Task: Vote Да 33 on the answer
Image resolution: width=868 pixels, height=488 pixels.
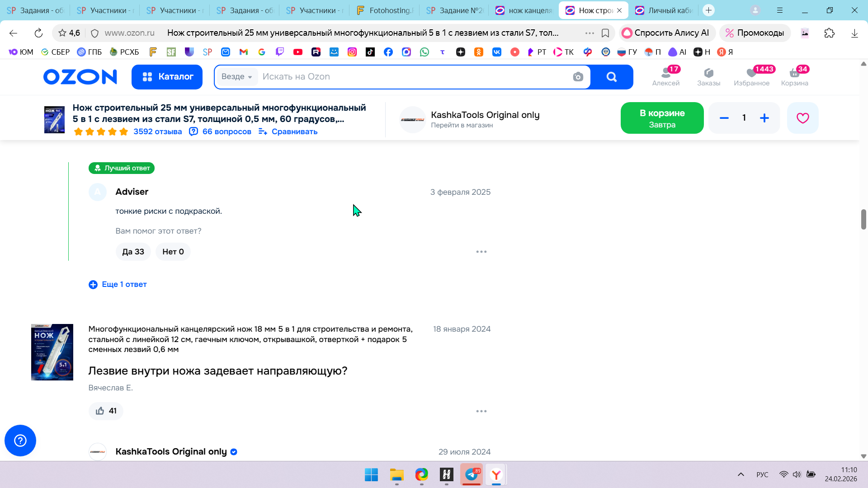Action: click(133, 252)
